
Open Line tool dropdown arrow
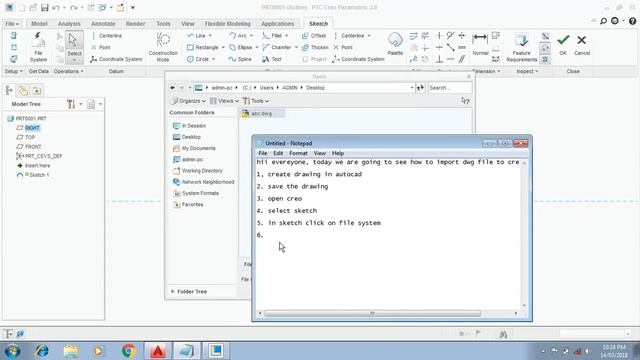coord(210,36)
